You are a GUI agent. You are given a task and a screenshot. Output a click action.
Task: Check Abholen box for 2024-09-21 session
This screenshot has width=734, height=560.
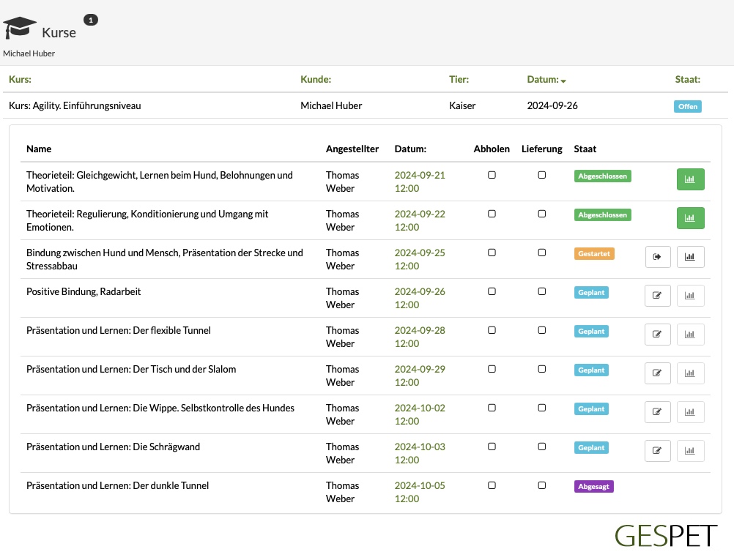[492, 175]
